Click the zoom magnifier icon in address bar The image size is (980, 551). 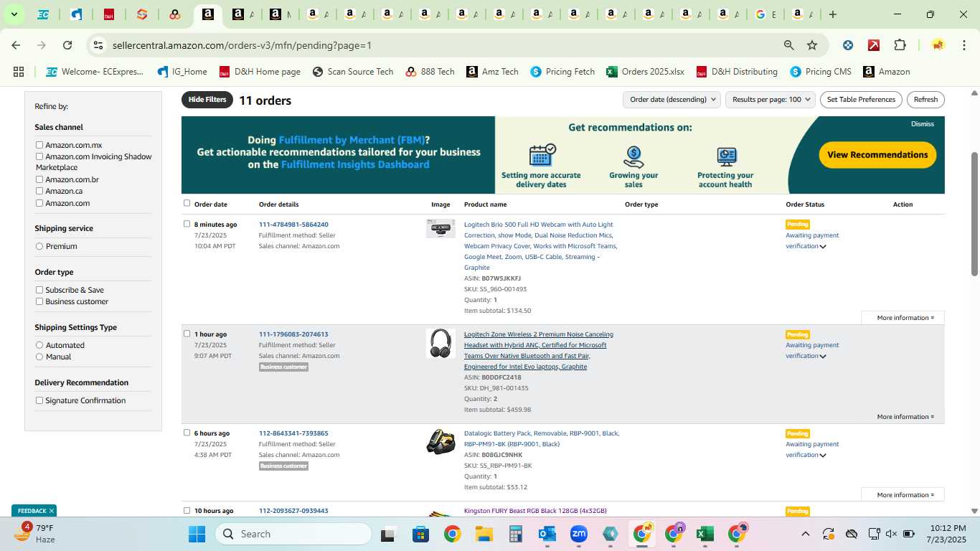(x=789, y=45)
